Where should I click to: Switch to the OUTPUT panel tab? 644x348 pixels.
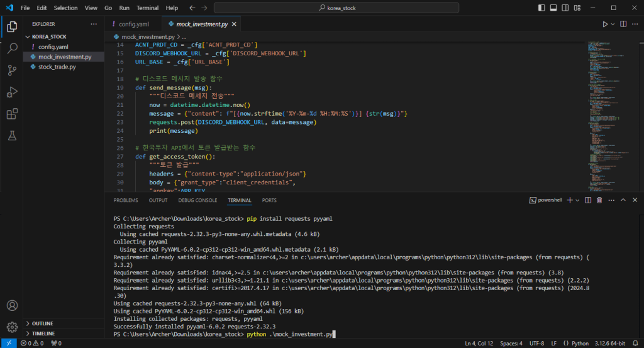[158, 200]
